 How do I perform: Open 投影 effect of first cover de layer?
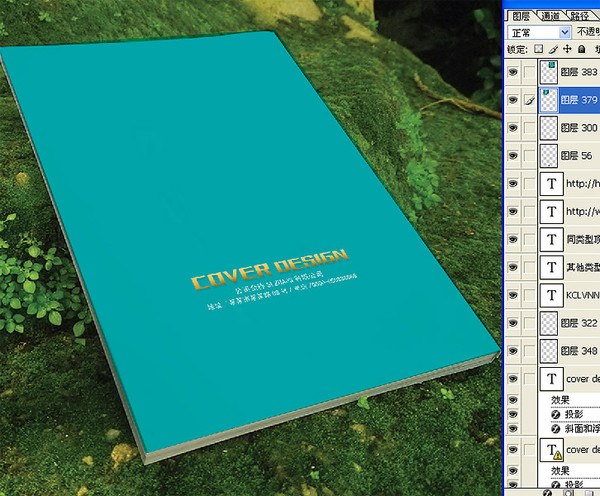coord(573,414)
